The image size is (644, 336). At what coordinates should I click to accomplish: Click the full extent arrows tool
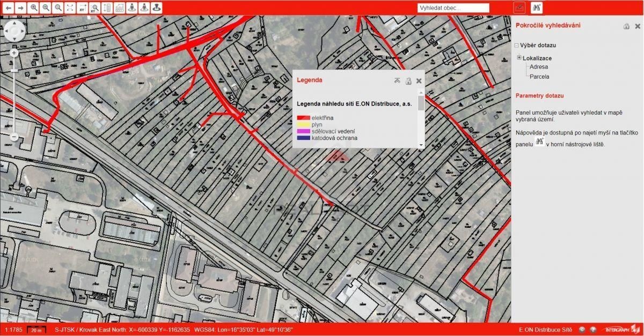click(70, 8)
